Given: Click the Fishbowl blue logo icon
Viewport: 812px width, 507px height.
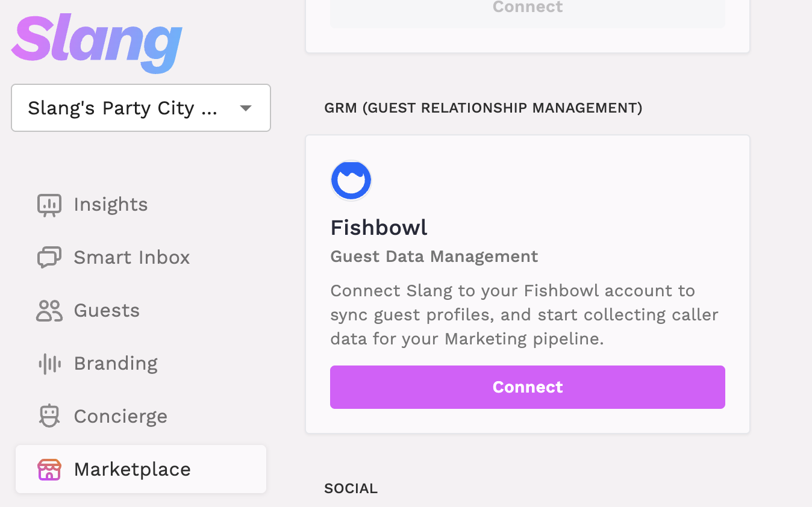Looking at the screenshot, I should 351,181.
